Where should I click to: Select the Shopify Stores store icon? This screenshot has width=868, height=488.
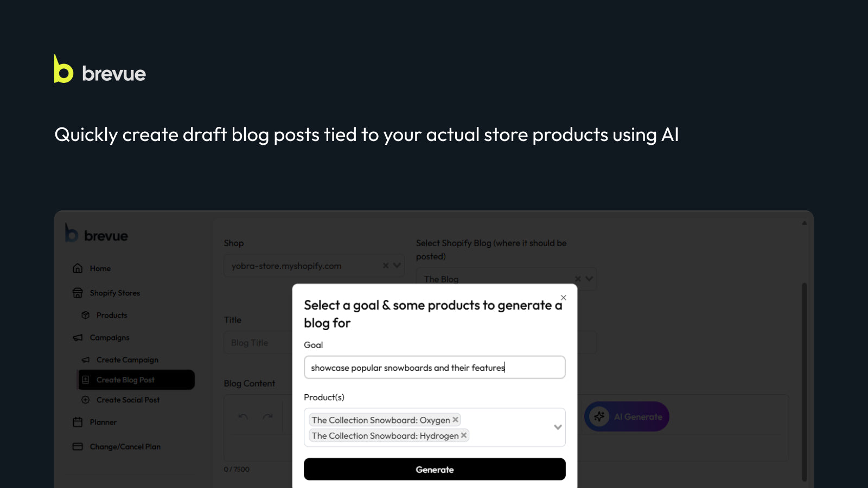pyautogui.click(x=78, y=293)
